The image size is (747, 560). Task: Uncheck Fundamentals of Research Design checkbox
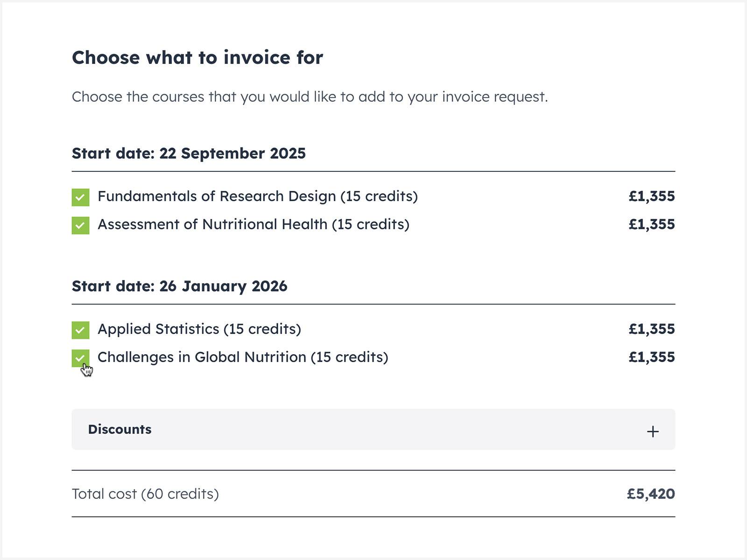coord(80,197)
